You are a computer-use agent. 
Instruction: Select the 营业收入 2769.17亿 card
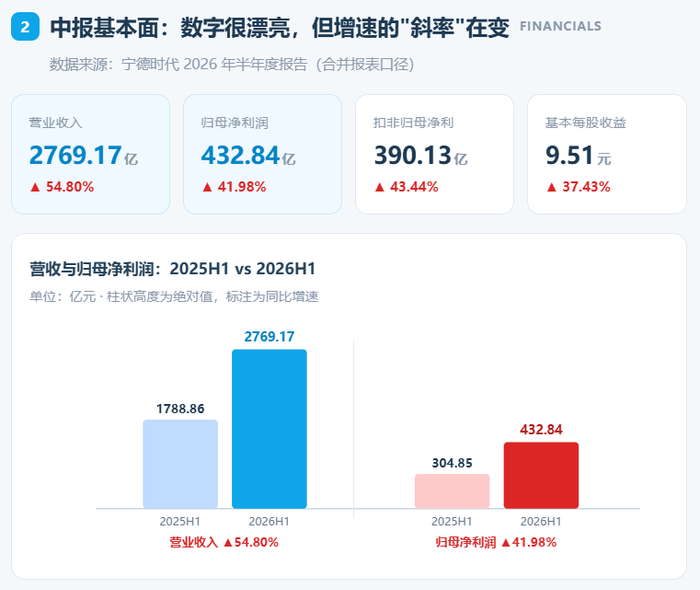point(91,154)
